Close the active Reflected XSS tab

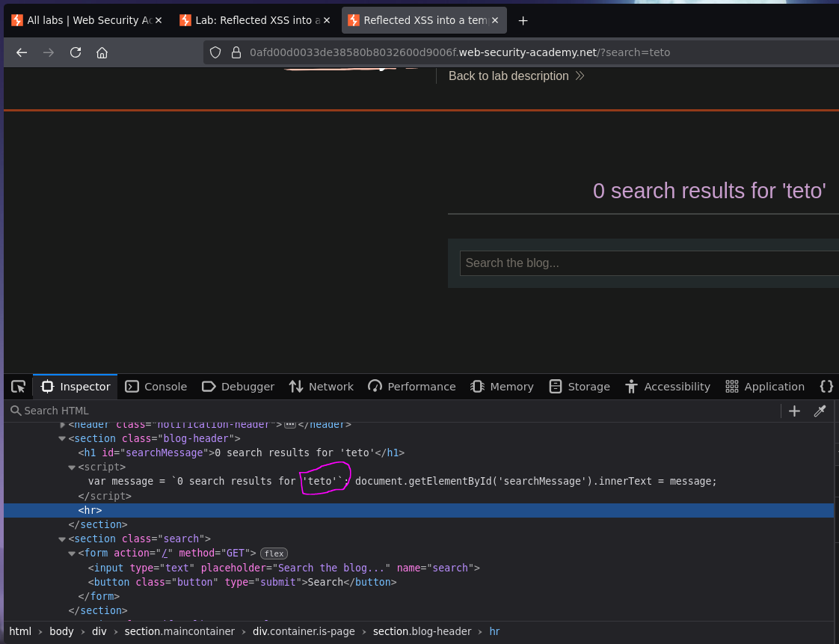tap(495, 20)
